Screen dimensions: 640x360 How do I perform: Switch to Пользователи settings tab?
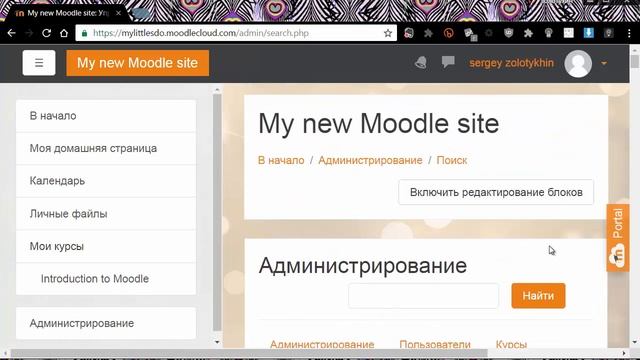435,344
